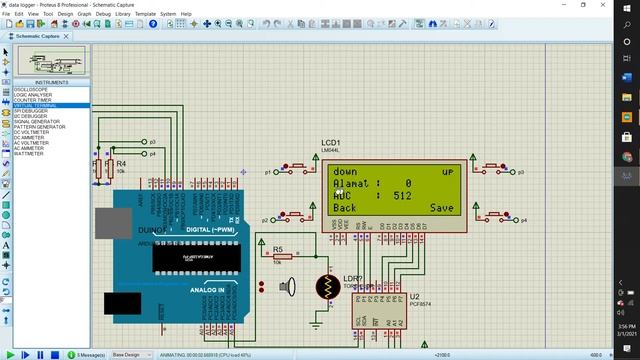Select the 2D Graphics Box tool

tap(6, 205)
